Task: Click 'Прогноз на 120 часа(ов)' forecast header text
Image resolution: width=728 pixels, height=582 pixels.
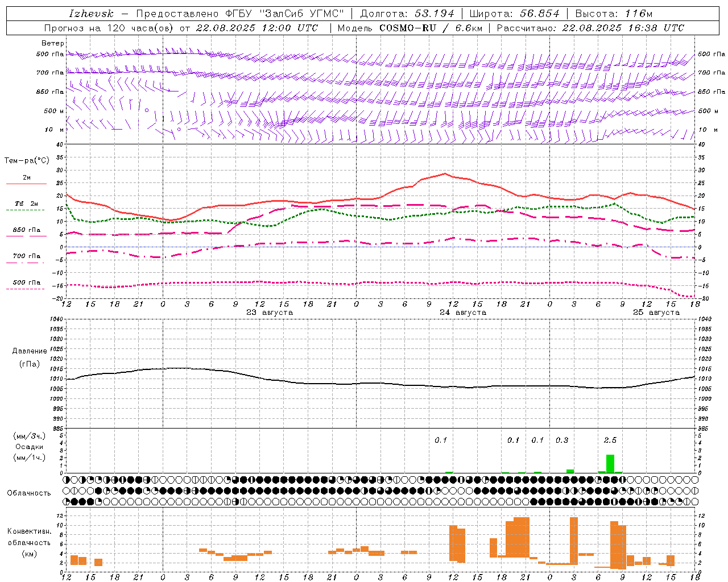Action: click(x=109, y=28)
